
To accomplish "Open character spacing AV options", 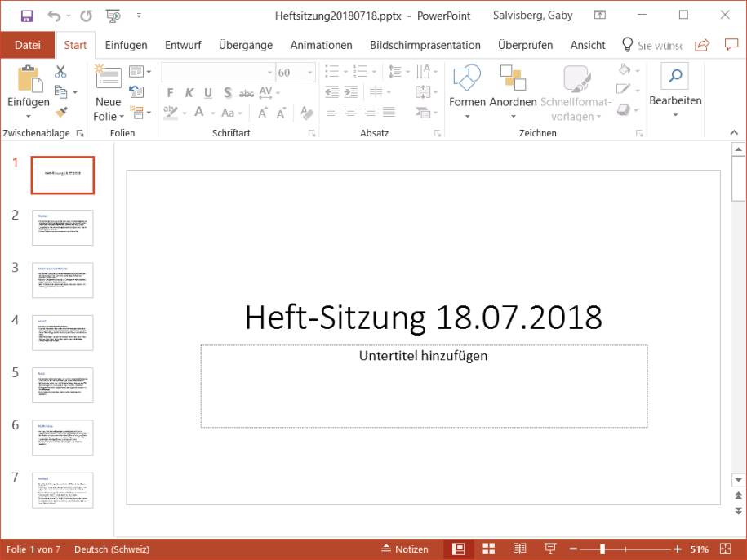I will 269,92.
